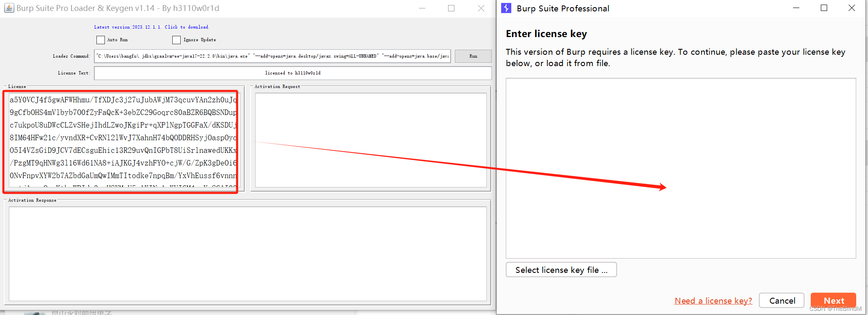Click the license line starting 8IM64HFw21c
The height and width of the screenshot is (315, 868).
click(123, 138)
